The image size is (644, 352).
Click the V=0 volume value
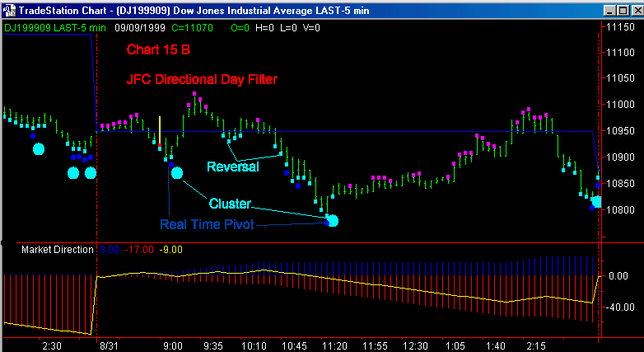(x=312, y=28)
